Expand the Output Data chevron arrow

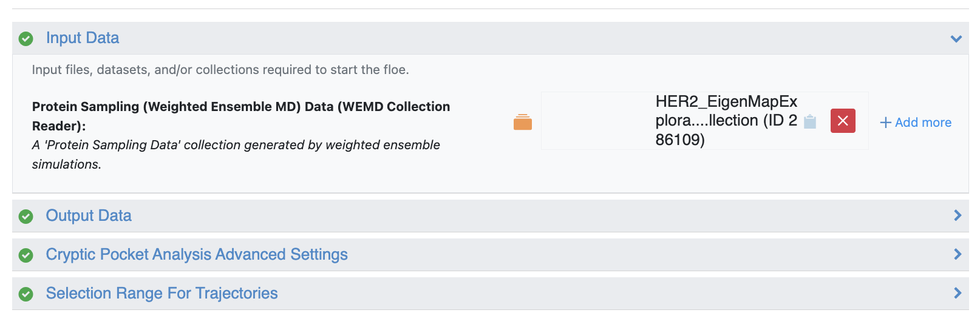(958, 215)
